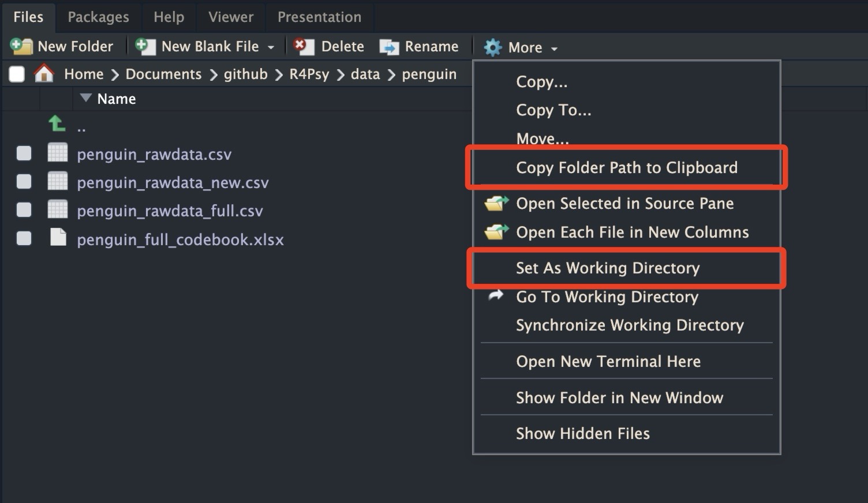This screenshot has height=503, width=868.
Task: Click the penguin_full_codebook.xlsx file icon
Action: [58, 238]
